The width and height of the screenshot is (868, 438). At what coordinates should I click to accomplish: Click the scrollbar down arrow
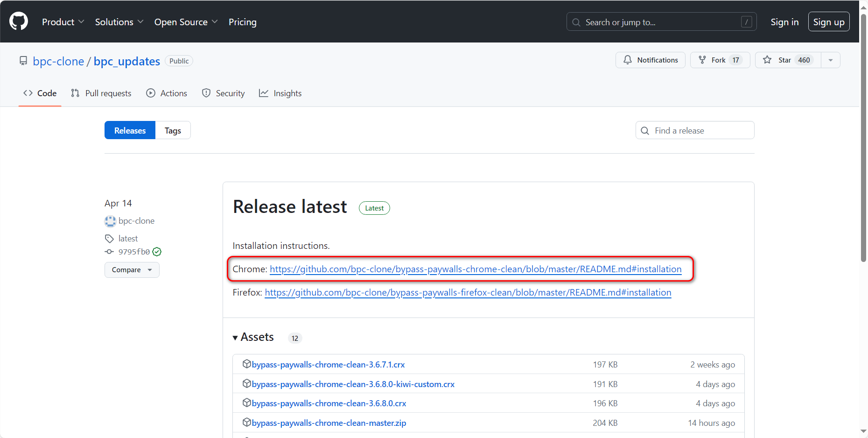coord(863,431)
